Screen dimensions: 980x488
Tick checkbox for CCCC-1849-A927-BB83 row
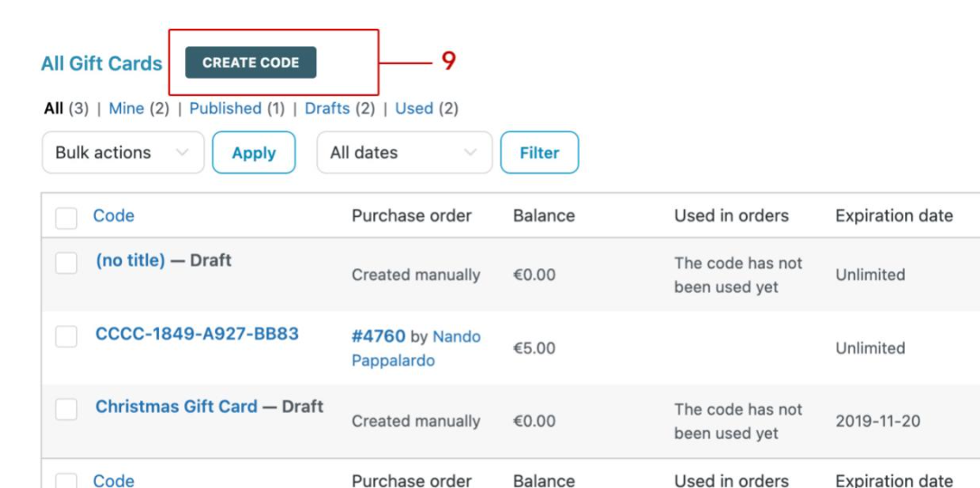[66, 336]
